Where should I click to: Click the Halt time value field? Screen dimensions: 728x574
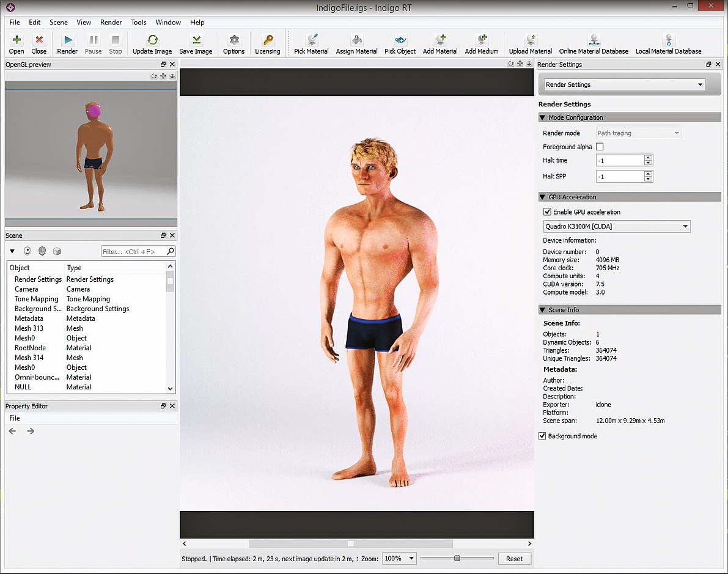pos(620,161)
